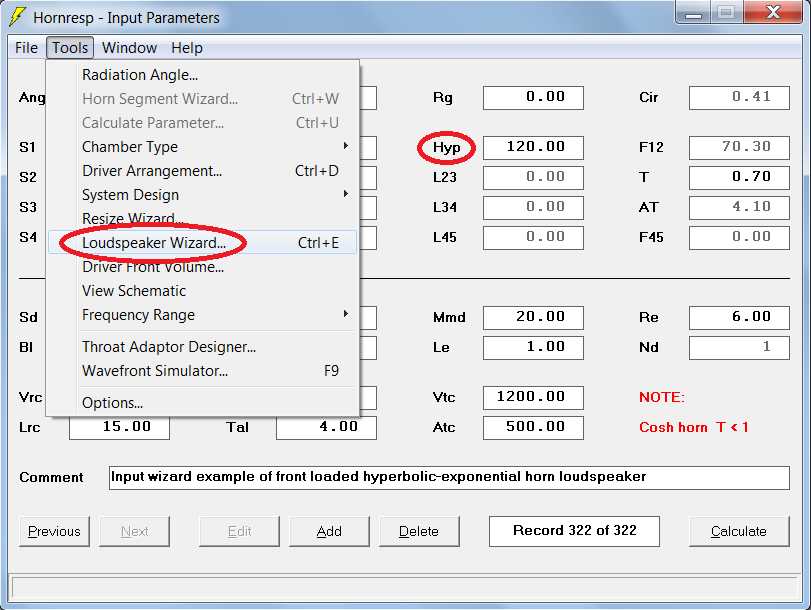
Task: Click the Le field showing 1.00
Action: [x=533, y=348]
